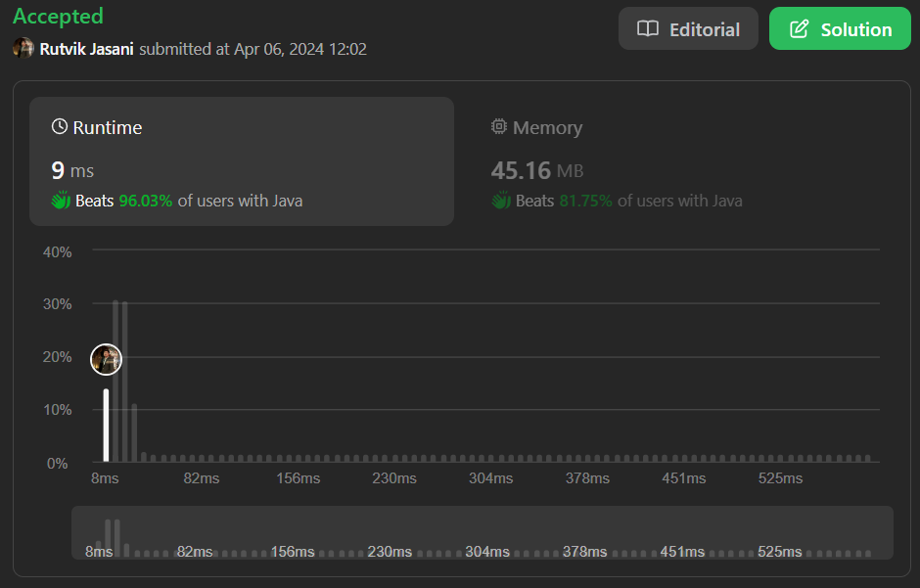Click the 81.75% memory percentile value

(585, 202)
